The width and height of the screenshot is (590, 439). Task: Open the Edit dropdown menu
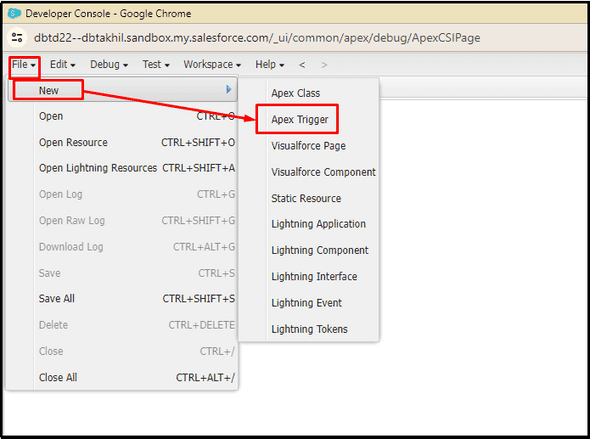62,65
